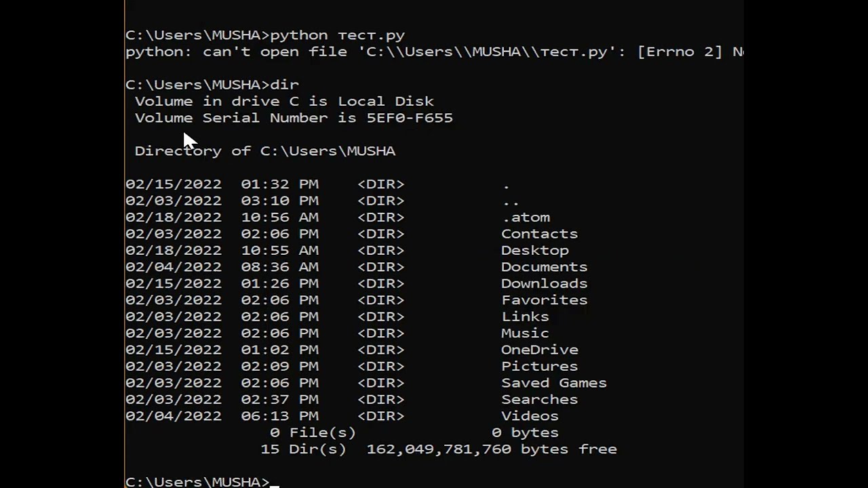Click the Contacts directory name
The height and width of the screenshot is (488, 868).
tap(540, 234)
